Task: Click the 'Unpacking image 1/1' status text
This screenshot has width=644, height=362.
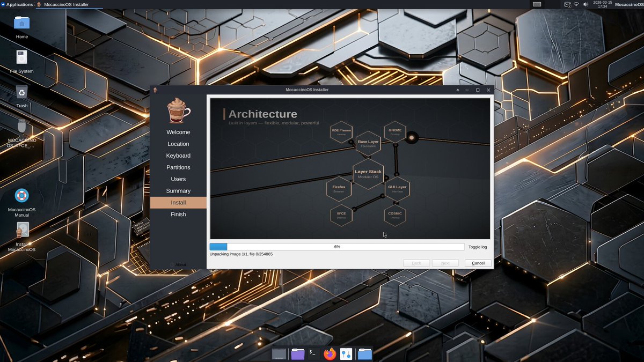Action: 241,254
